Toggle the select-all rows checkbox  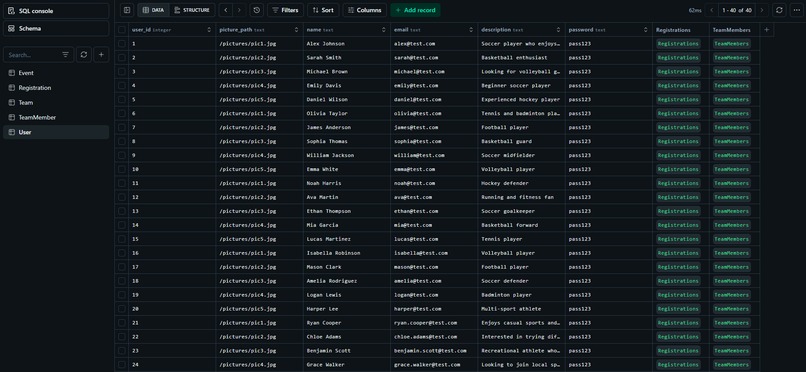[x=122, y=30]
